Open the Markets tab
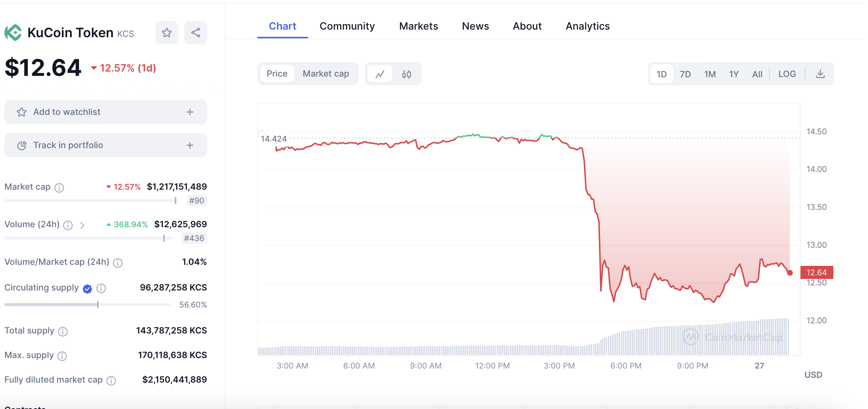 click(x=418, y=26)
